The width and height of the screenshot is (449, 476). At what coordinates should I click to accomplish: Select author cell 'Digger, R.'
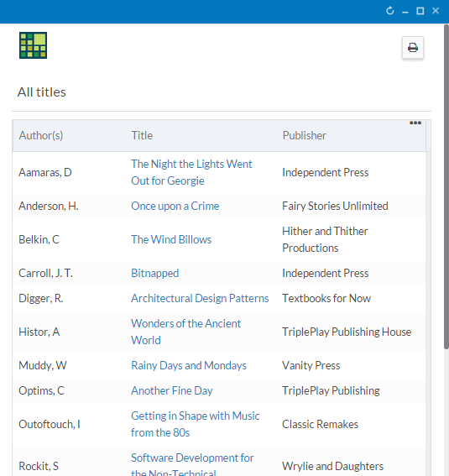[41, 298]
